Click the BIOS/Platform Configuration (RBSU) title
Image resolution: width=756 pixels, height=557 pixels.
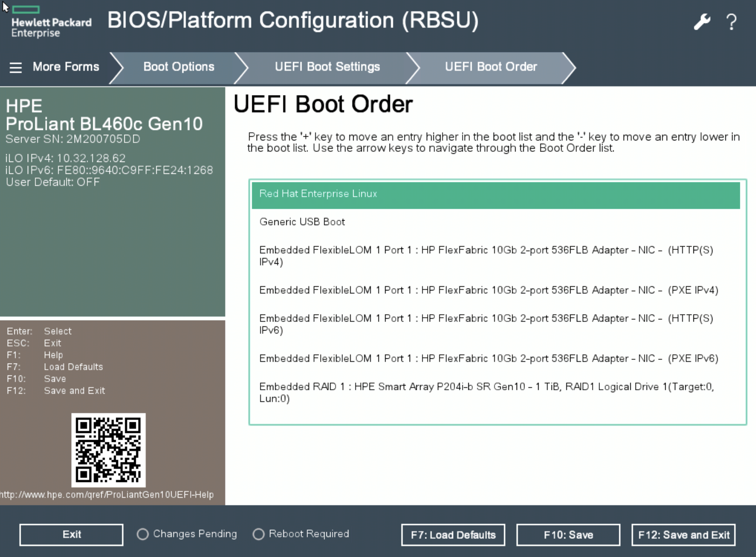[x=293, y=21]
